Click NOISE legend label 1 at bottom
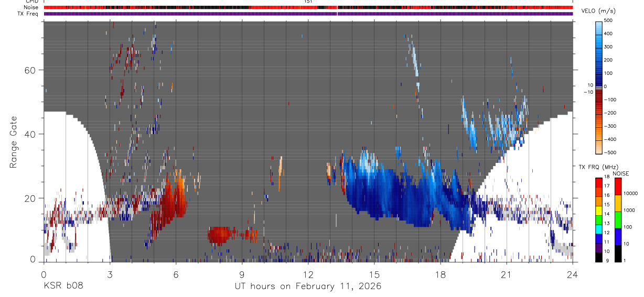This screenshot has width=644, height=297. 624,261
